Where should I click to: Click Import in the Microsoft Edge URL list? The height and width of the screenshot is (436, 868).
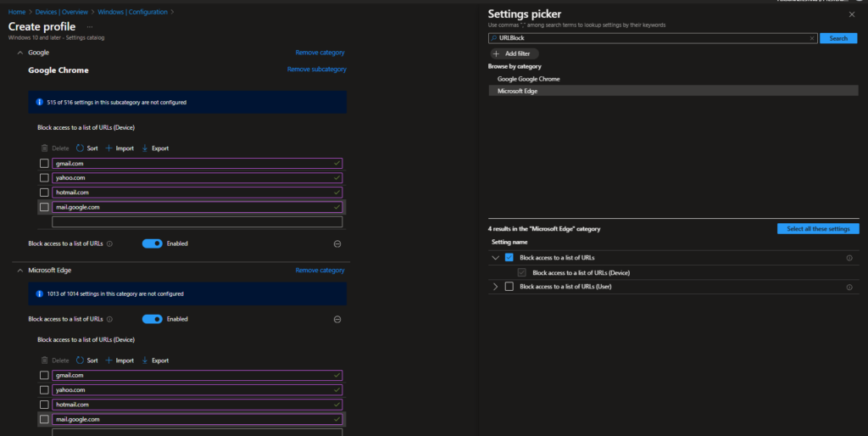point(120,361)
